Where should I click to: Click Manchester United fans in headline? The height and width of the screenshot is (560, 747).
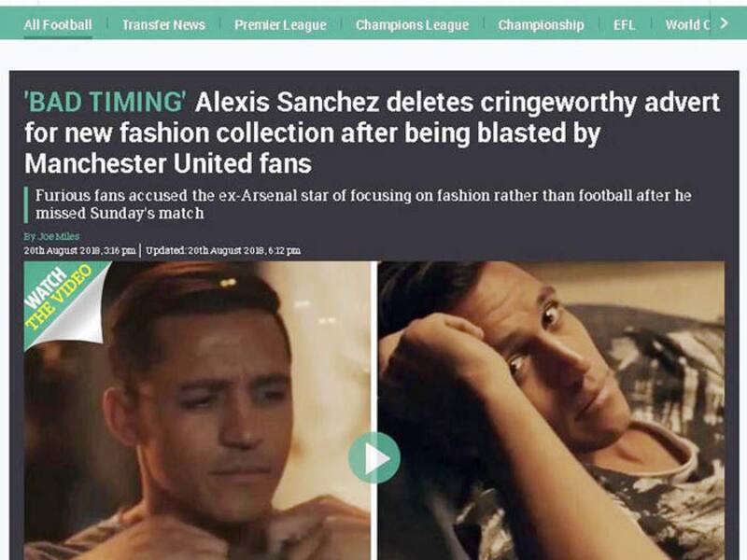tap(168, 164)
